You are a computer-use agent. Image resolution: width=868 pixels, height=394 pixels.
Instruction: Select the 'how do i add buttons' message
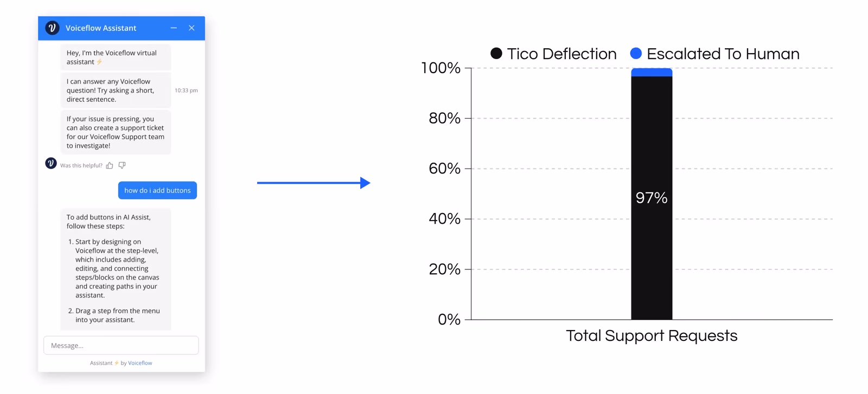pos(157,190)
